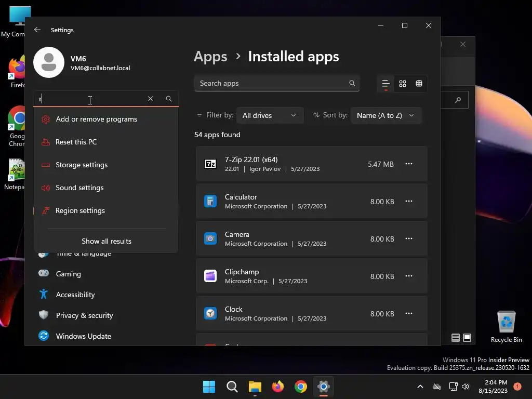Open My Computer desktop icon
This screenshot has width=532, height=399.
[x=14, y=22]
